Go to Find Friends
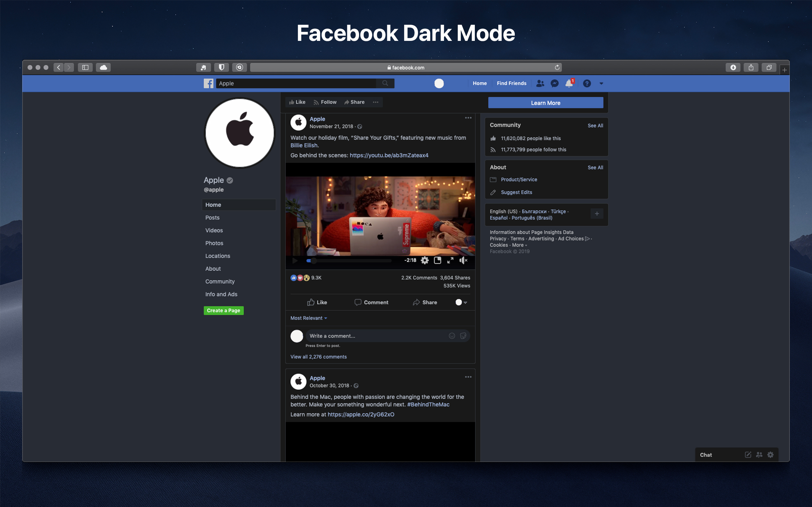Screen dimensions: 812x507 (x=511, y=83)
